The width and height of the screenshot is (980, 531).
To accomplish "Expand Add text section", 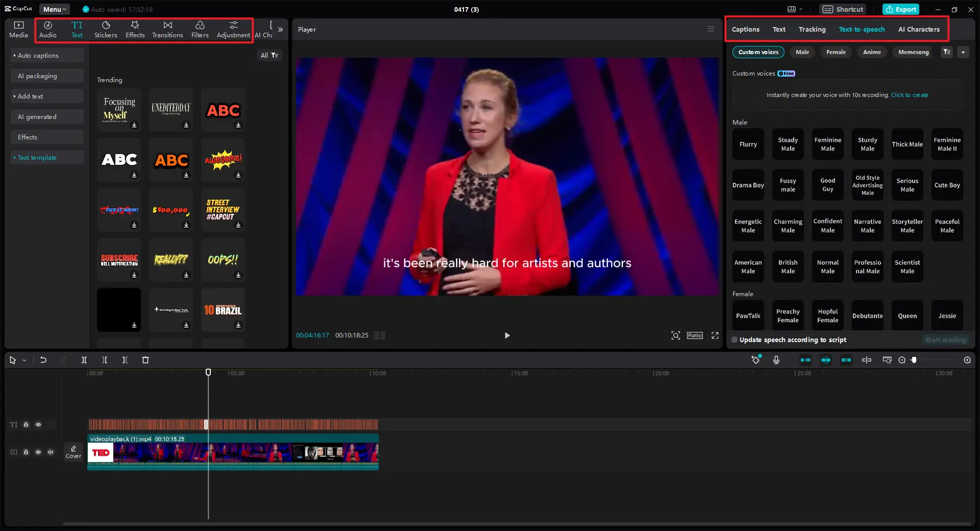I will [x=47, y=96].
